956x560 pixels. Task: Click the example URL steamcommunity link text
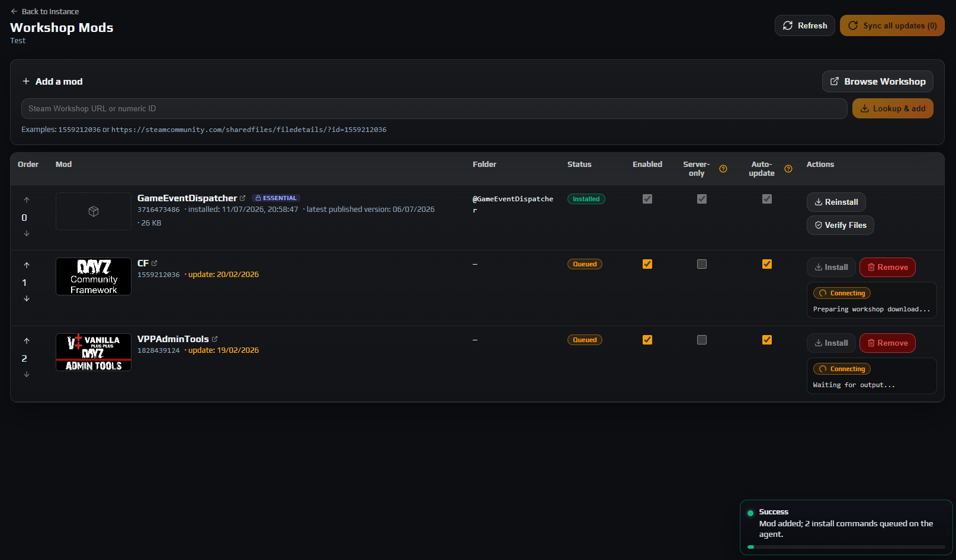(x=249, y=130)
